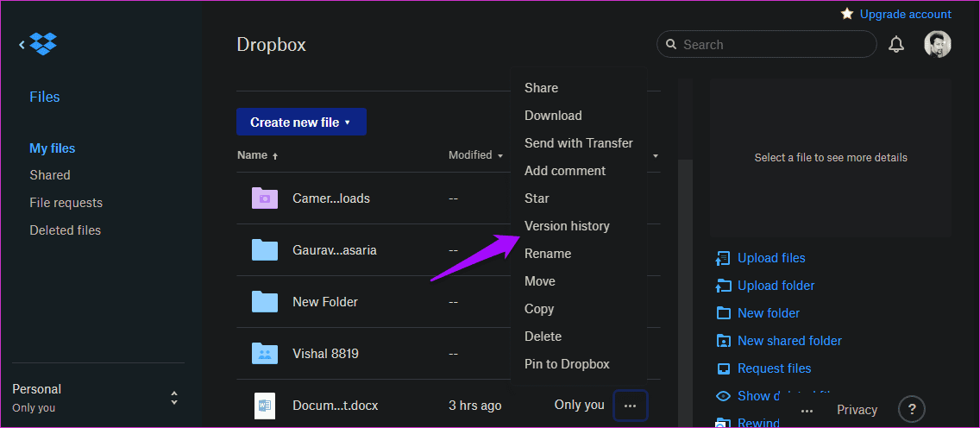Open the Docum...t.docx file name
Viewport: 980px width, 428px height.
point(335,406)
